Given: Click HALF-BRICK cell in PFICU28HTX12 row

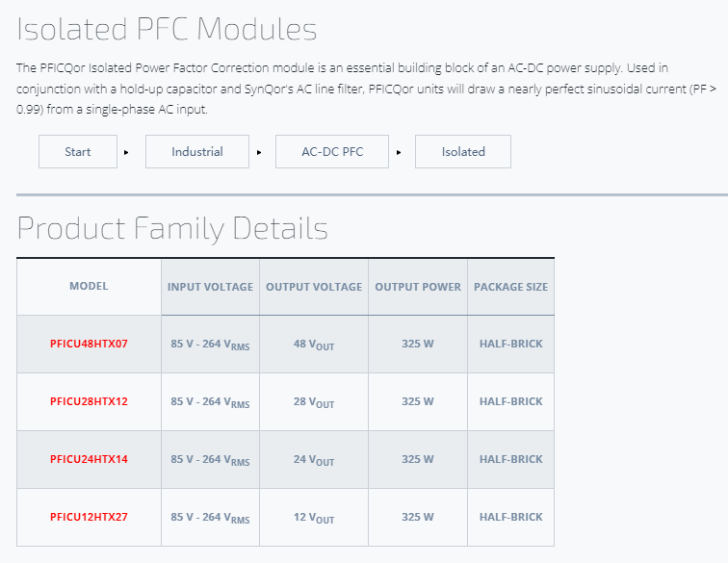Looking at the screenshot, I should pyautogui.click(x=510, y=401).
